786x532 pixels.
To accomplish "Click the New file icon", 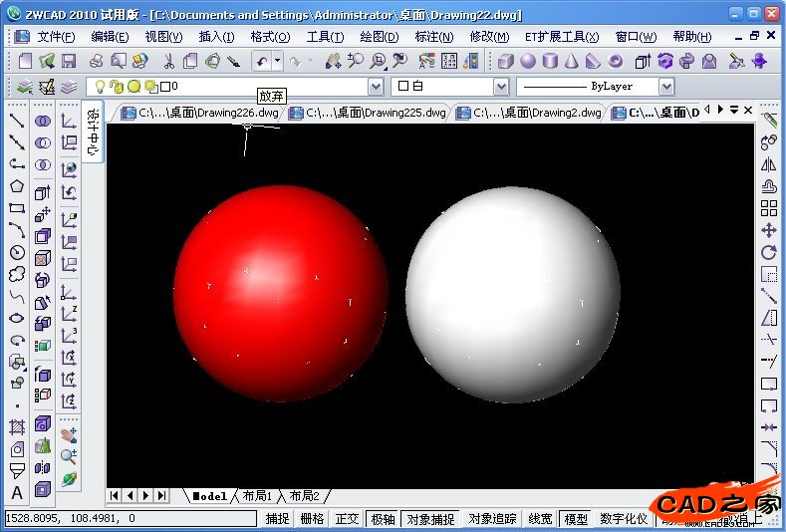I will click(25, 61).
